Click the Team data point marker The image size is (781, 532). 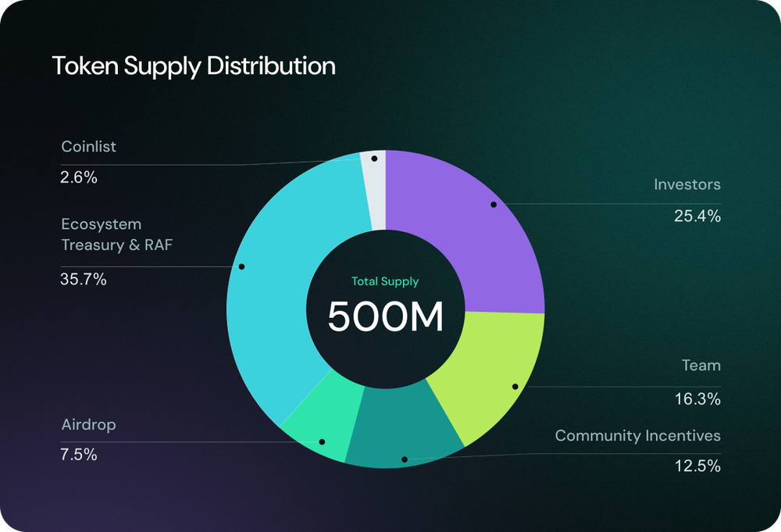[x=515, y=384]
